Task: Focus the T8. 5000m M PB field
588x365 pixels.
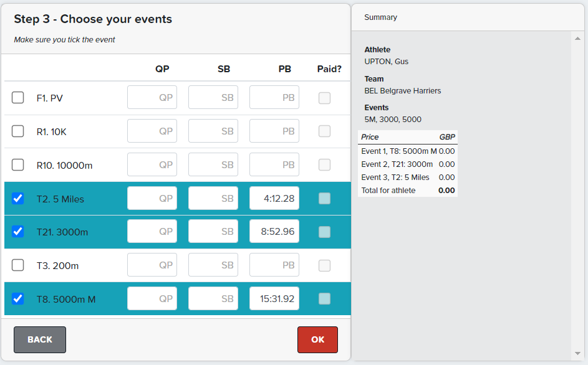Action: pyautogui.click(x=274, y=299)
